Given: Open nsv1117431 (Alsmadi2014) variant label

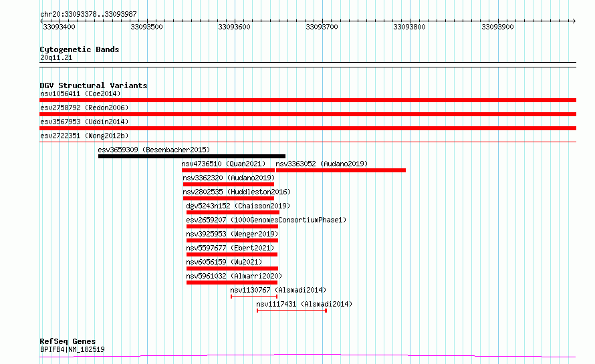Looking at the screenshot, I should coord(304,304).
